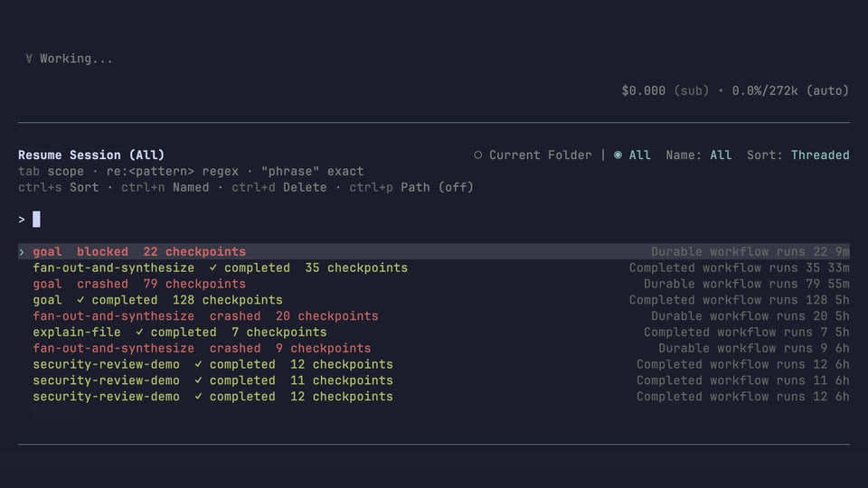Viewport: 868px width, 488px height.
Task: Click Durable workflow runs 79 55m summary
Action: tap(746, 284)
